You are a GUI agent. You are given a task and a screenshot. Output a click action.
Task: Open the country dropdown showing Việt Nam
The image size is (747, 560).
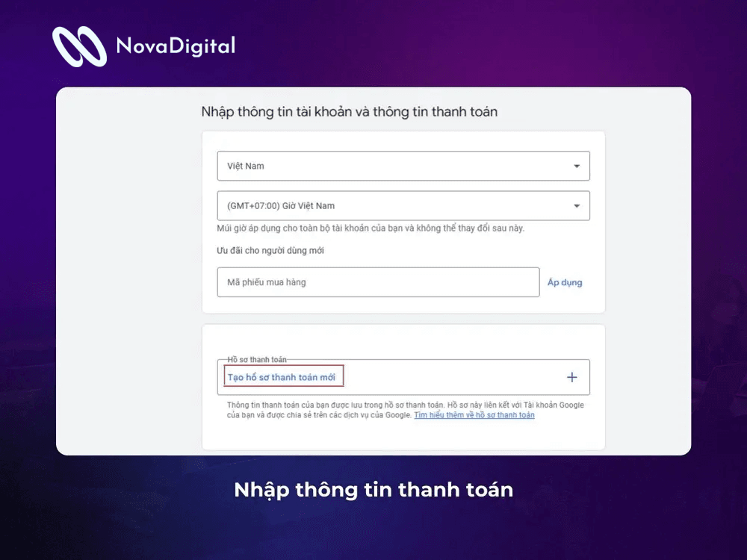click(403, 166)
